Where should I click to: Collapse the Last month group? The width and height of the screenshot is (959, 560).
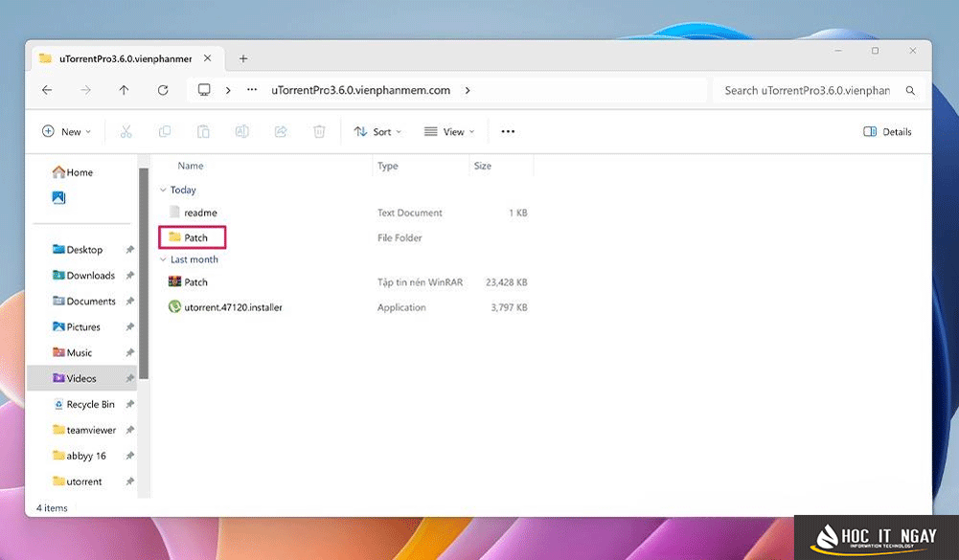click(x=163, y=259)
